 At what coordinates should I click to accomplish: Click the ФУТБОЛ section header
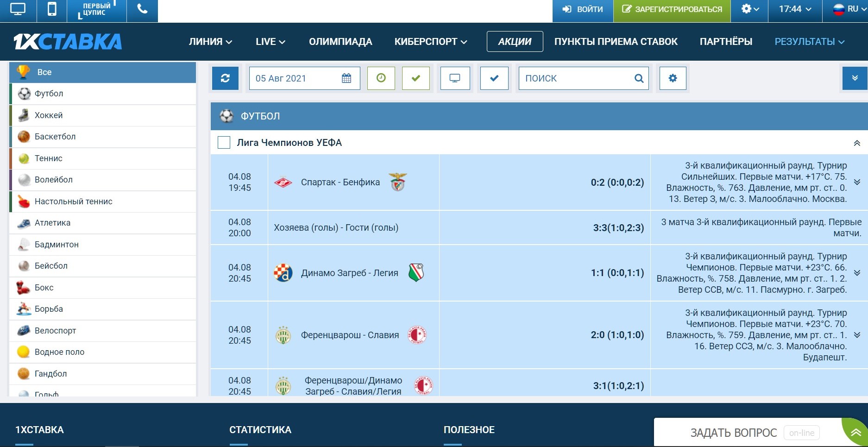tap(539, 116)
